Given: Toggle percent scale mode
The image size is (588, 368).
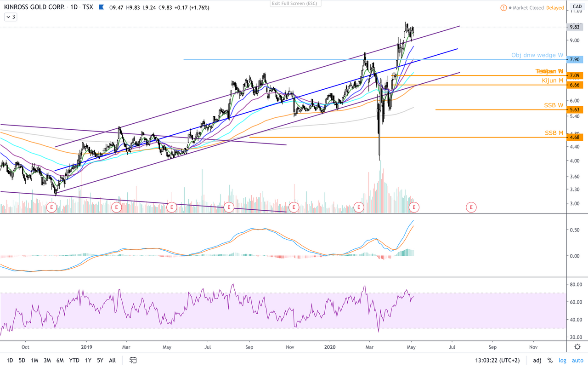Looking at the screenshot, I should point(550,360).
